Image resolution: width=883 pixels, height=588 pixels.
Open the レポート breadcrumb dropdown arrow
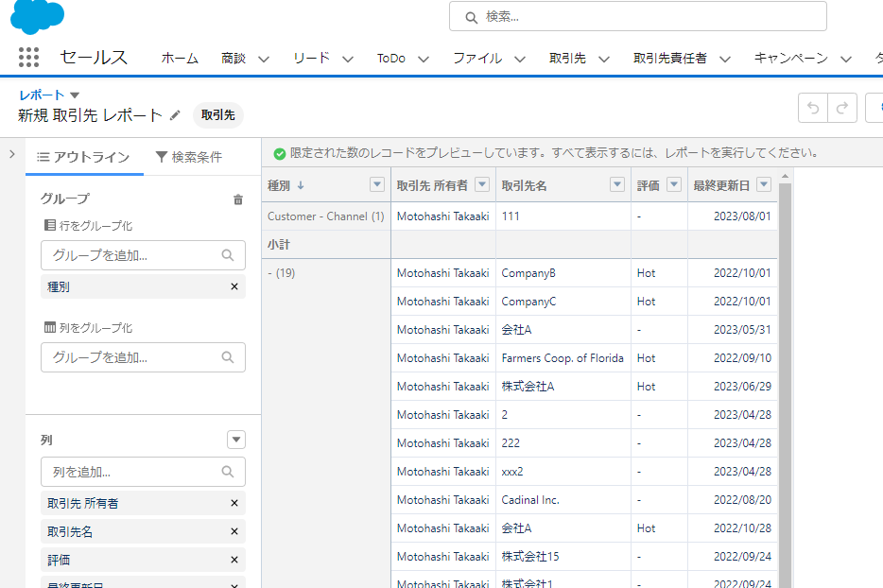pos(75,95)
